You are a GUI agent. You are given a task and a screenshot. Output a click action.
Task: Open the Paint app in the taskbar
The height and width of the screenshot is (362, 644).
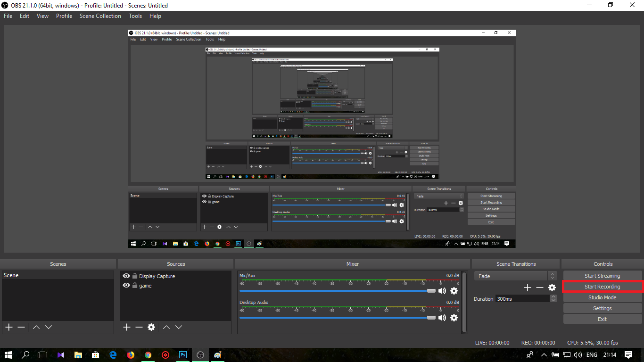pos(218,355)
